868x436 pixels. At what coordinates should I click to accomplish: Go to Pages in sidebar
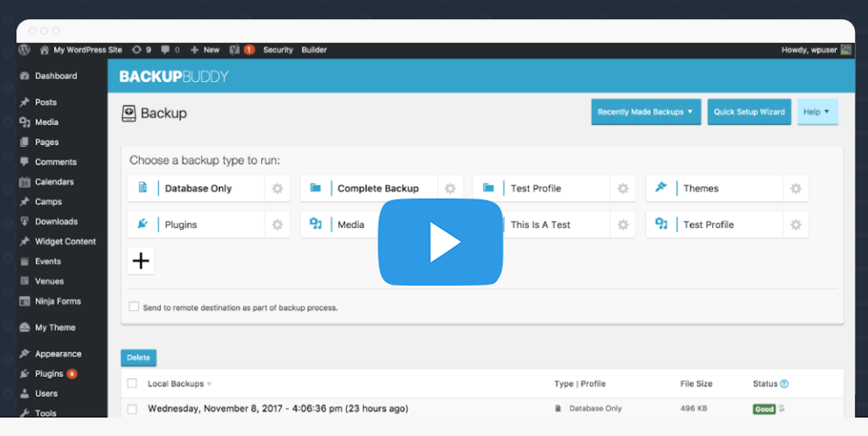(47, 142)
